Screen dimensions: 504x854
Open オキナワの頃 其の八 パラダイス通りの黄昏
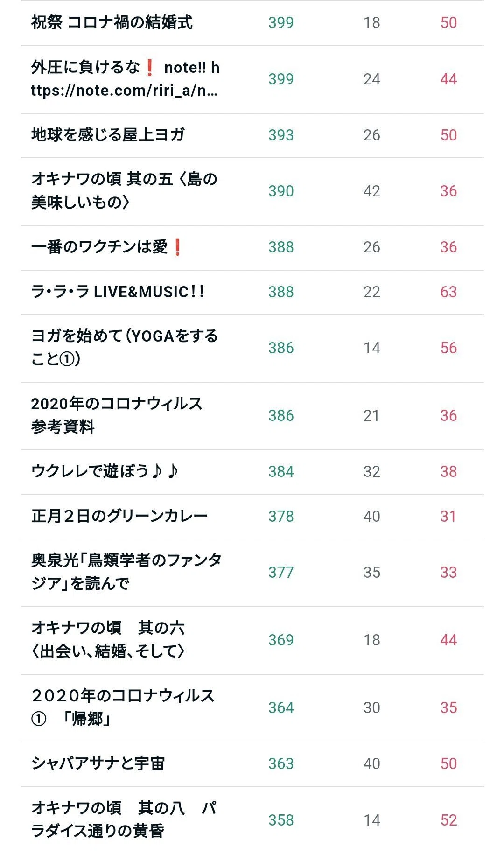(124, 820)
